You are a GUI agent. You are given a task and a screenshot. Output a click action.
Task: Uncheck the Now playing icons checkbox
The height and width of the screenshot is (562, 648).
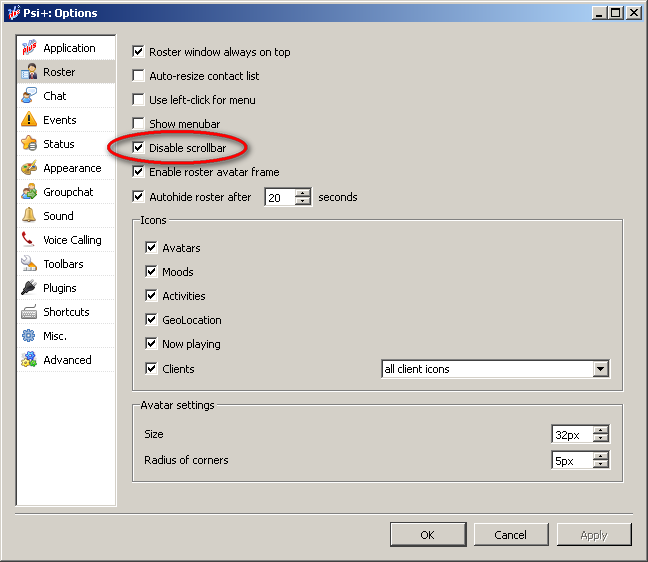(x=152, y=344)
